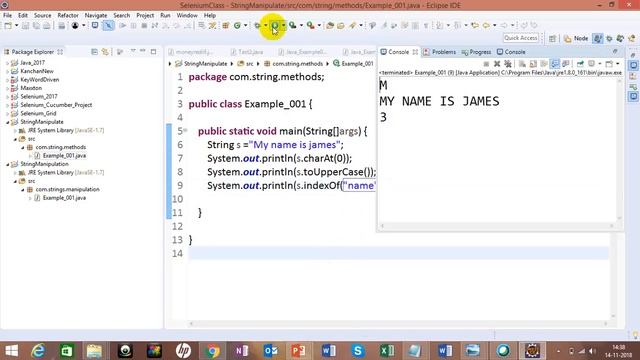The height and width of the screenshot is (360, 640).
Task: Click the Java perspective icon beside Node
Action: [x=598, y=38]
